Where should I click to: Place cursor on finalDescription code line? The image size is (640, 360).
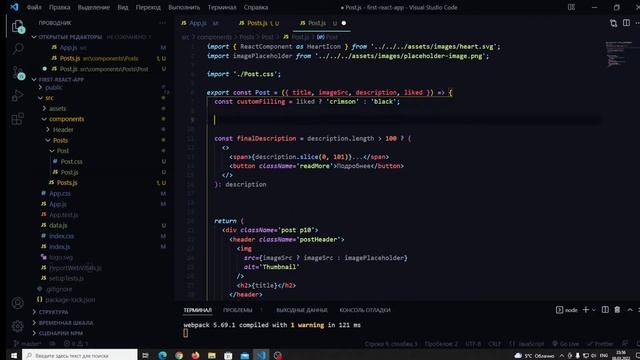(312, 138)
